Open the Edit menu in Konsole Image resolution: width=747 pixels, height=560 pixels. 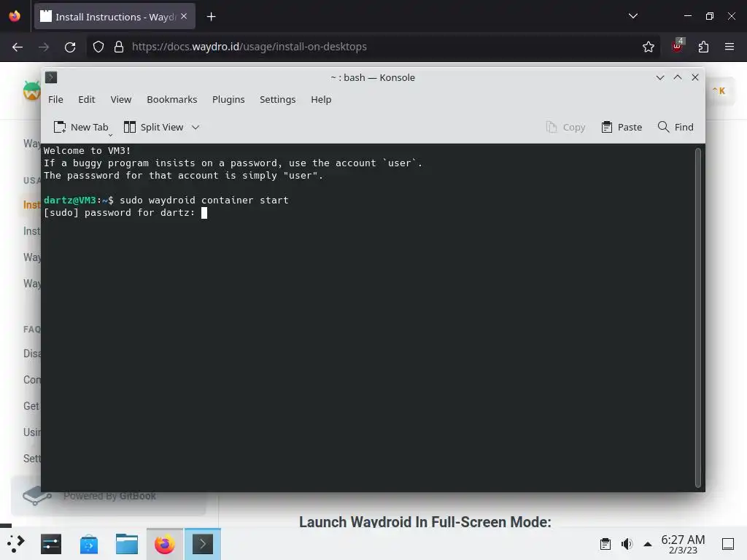[x=86, y=99]
